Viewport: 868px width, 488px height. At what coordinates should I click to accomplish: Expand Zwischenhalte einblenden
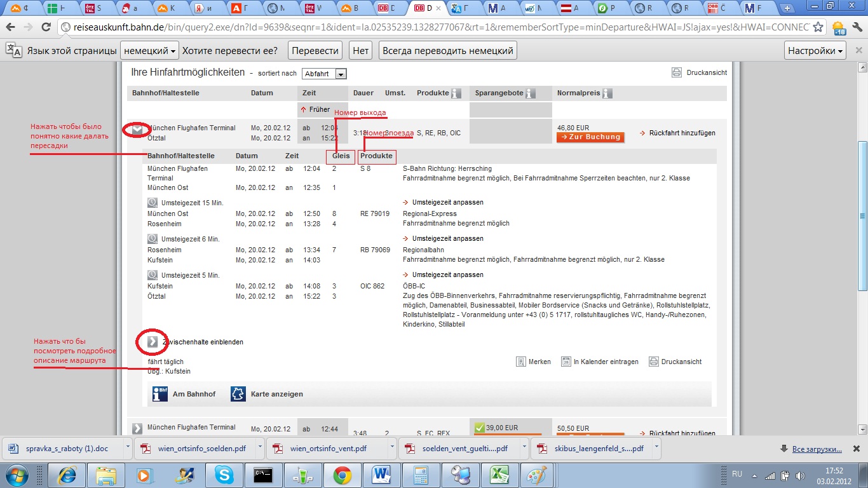[153, 342]
